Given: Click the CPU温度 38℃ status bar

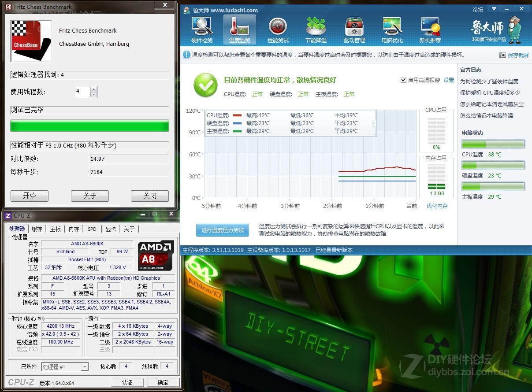Looking at the screenshot, I should (493, 144).
